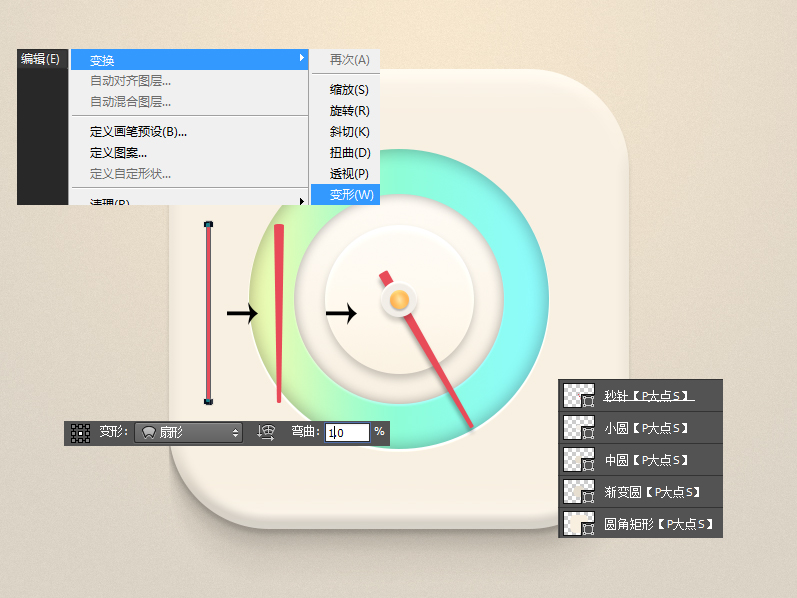Click the 小圆 layer thumbnail

[578, 428]
